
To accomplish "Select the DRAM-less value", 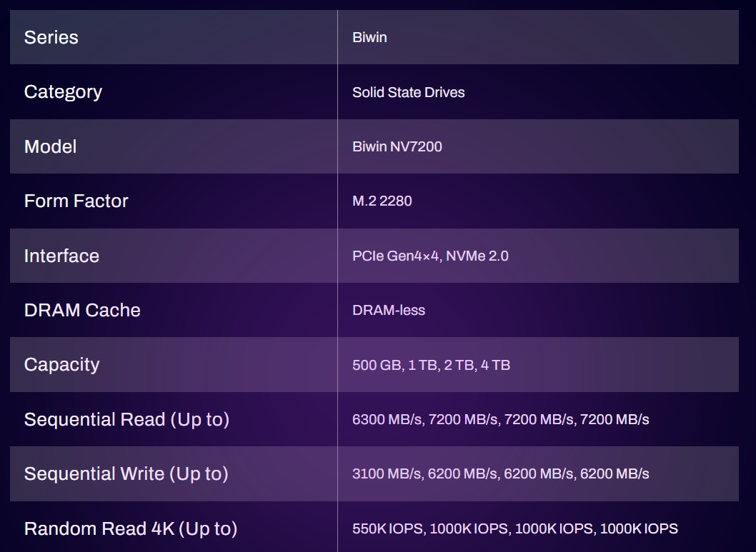I will point(388,310).
